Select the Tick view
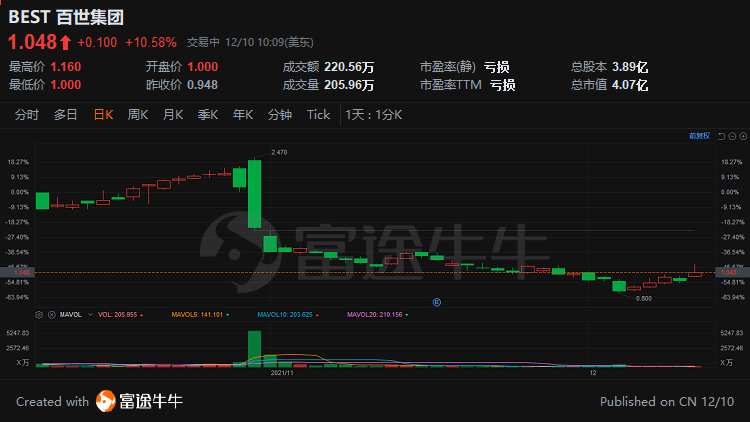750x422 pixels. pyautogui.click(x=319, y=115)
